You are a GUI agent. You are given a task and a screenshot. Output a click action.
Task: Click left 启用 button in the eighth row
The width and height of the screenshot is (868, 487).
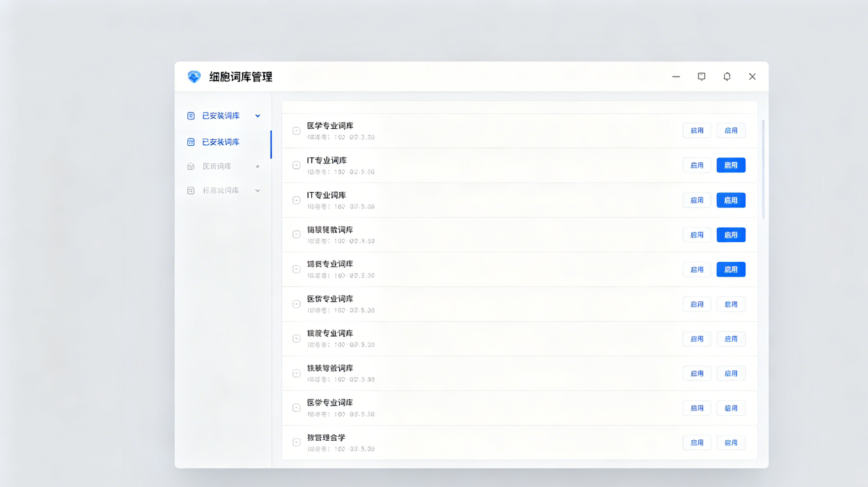697,373
